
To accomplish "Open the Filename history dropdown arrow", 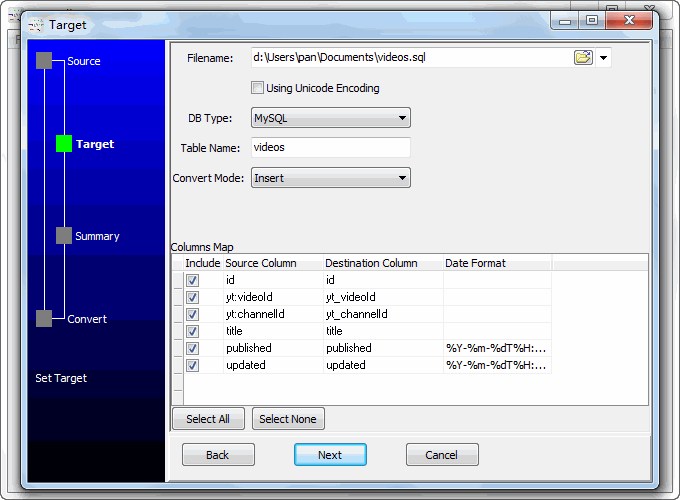I will tap(604, 58).
